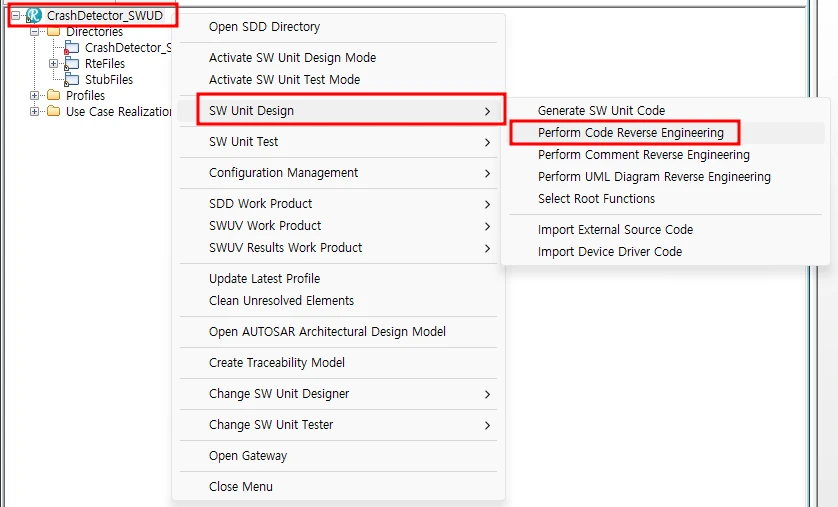The image size is (838, 507).
Task: Choose Perform Code Reverse Engineering
Action: tap(630, 133)
